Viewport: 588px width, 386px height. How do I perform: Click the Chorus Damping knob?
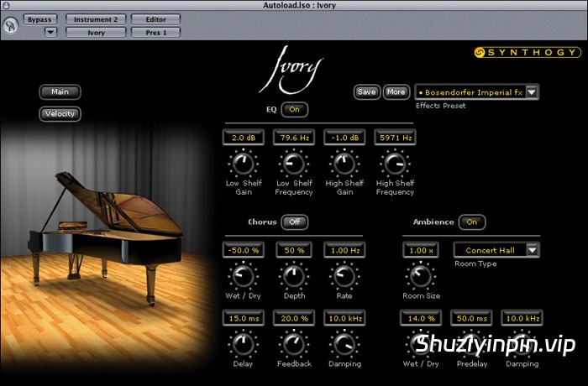(344, 344)
